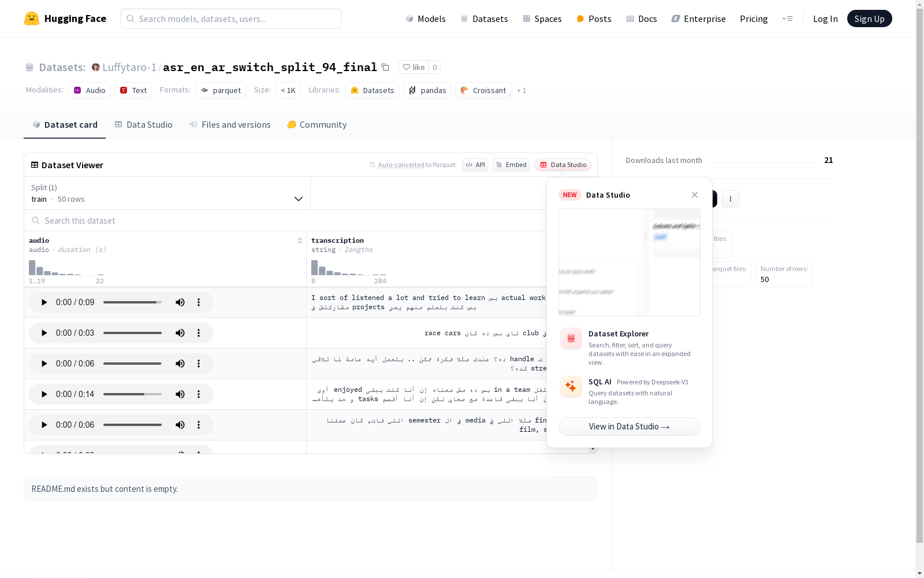Select the Audio modality tag
The width and height of the screenshot is (924, 578).
[90, 90]
